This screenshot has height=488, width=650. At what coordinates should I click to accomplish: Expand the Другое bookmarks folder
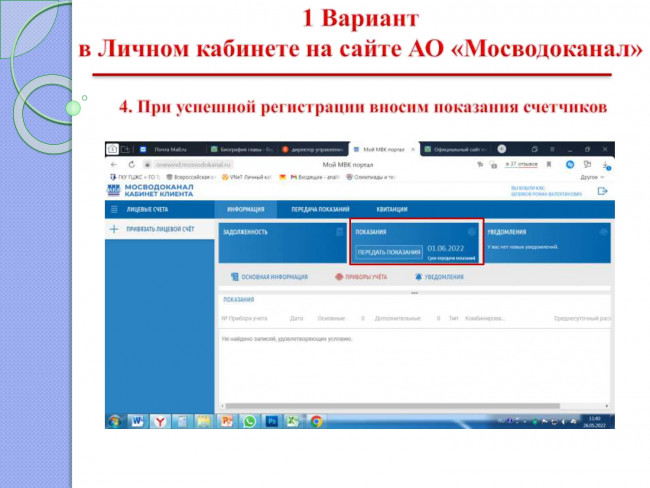pyautogui.click(x=592, y=177)
